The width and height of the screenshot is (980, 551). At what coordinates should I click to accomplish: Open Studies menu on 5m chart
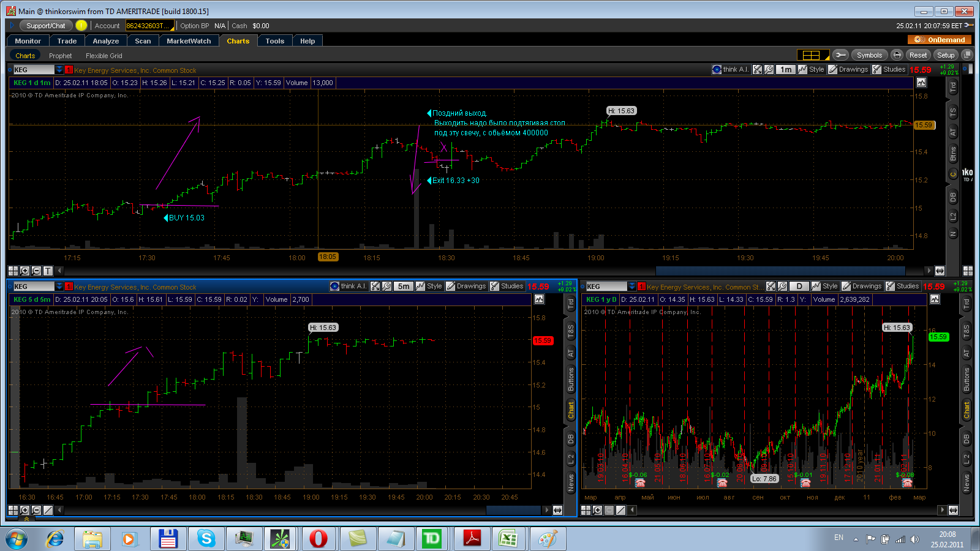507,286
